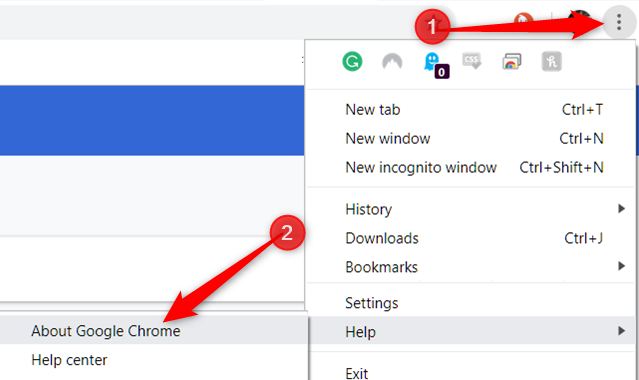Expand the History submenu arrow

[621, 209]
